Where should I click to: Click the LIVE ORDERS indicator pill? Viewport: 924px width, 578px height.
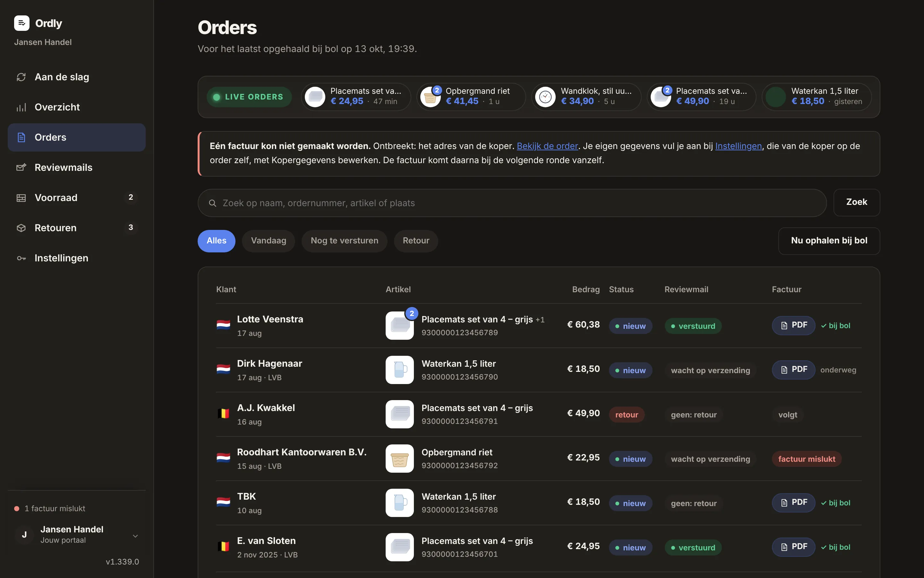(x=249, y=97)
